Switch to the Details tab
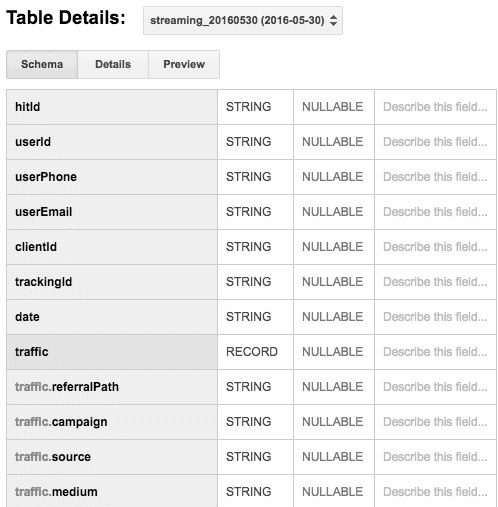Screen dimensions: 498x507 pos(113,64)
